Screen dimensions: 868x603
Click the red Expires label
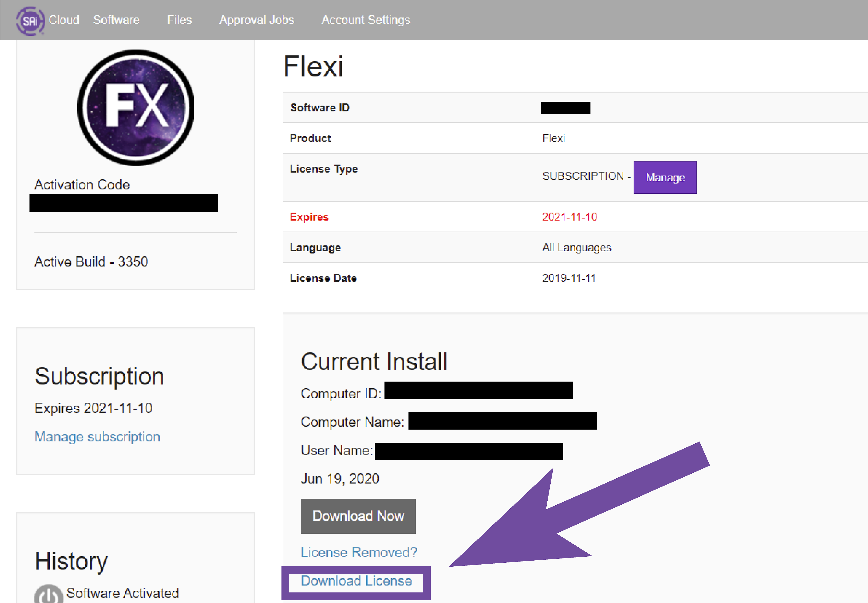(x=309, y=217)
